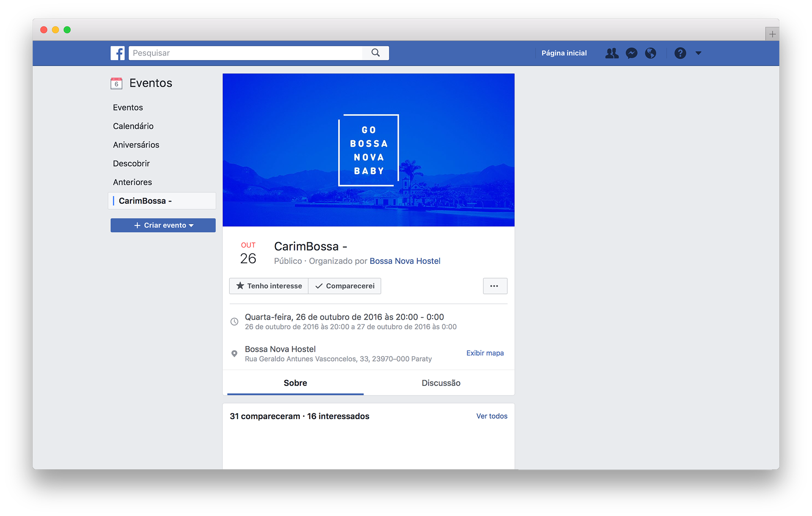This screenshot has height=516, width=812.
Task: Click the yellow minimize window button
Action: pos(55,30)
